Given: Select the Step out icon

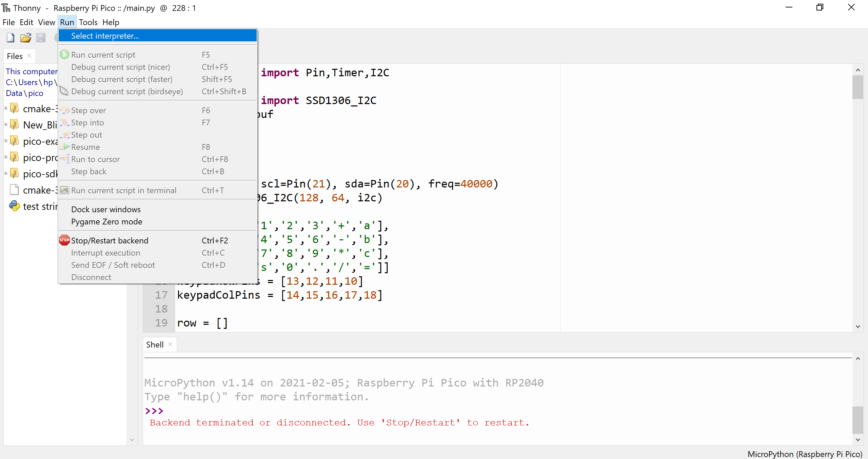Looking at the screenshot, I should (x=64, y=135).
